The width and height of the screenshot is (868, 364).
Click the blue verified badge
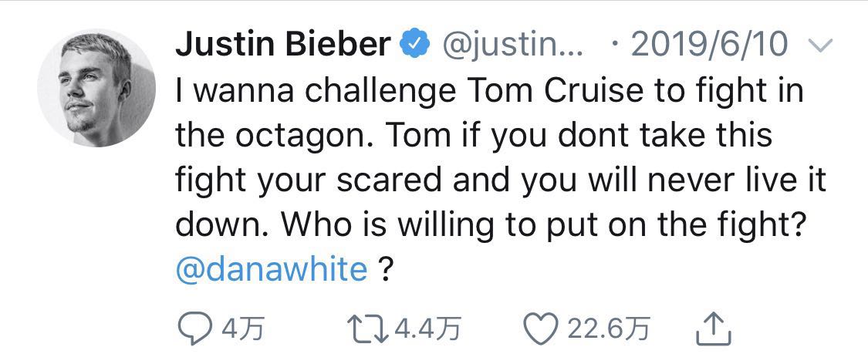tap(414, 46)
